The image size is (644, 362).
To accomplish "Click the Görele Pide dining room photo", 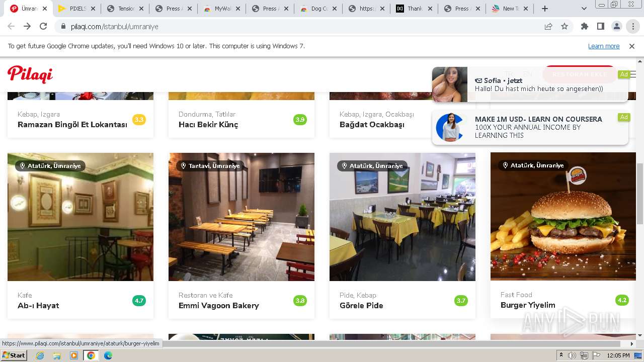I will click(403, 217).
